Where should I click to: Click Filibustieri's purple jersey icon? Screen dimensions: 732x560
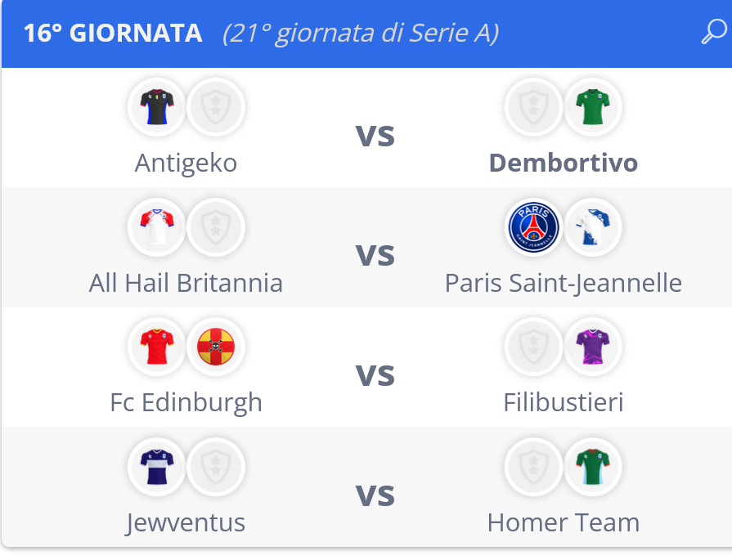point(593,347)
